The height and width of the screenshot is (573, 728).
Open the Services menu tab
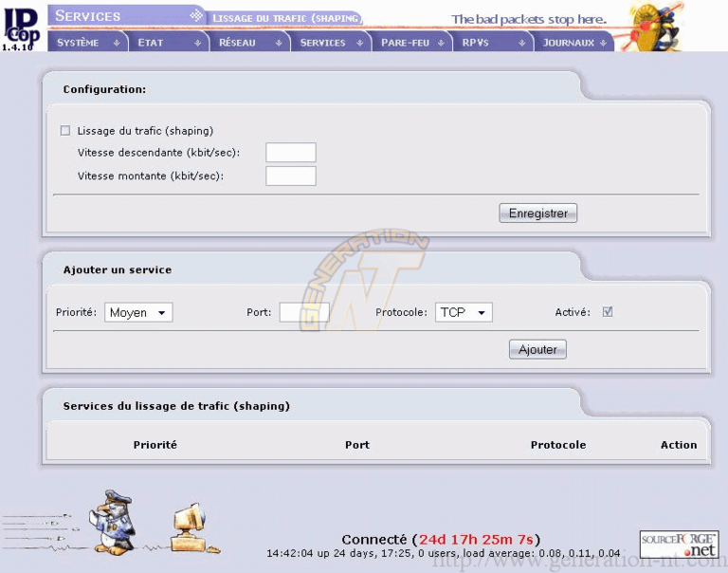pyautogui.click(x=331, y=43)
